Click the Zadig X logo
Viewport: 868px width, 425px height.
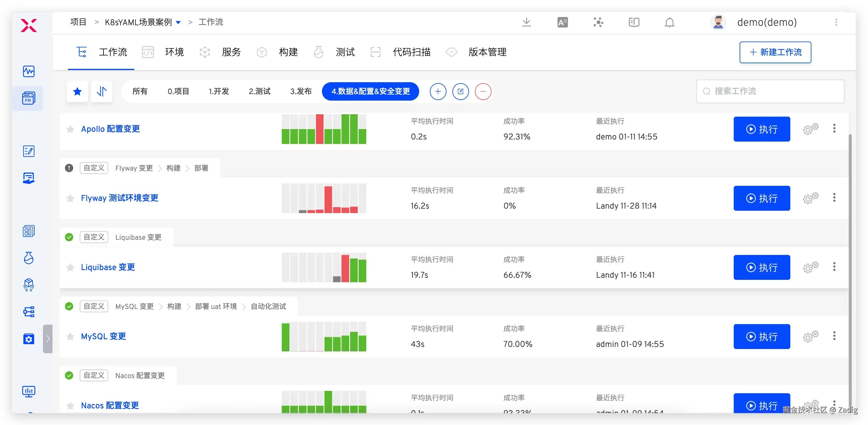pos(29,25)
